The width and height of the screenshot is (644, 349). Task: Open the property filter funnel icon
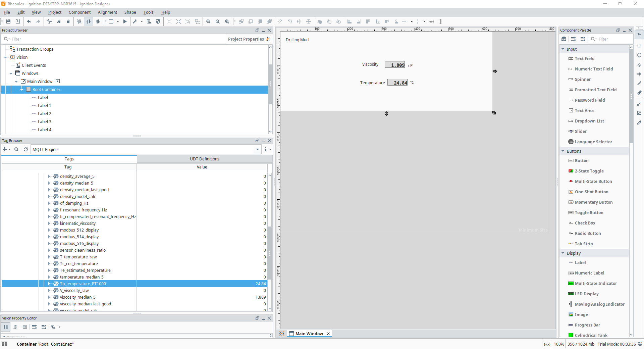tap(53, 327)
